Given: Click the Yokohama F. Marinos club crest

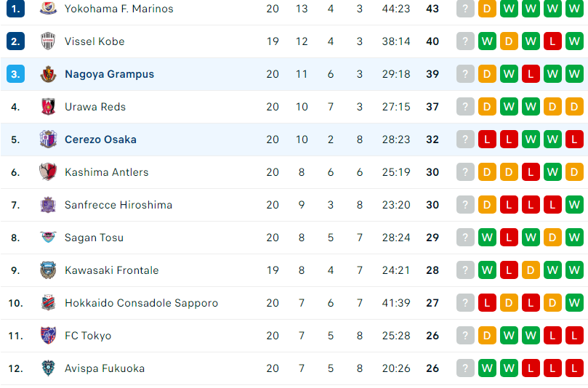Looking at the screenshot, I should 49,8.
